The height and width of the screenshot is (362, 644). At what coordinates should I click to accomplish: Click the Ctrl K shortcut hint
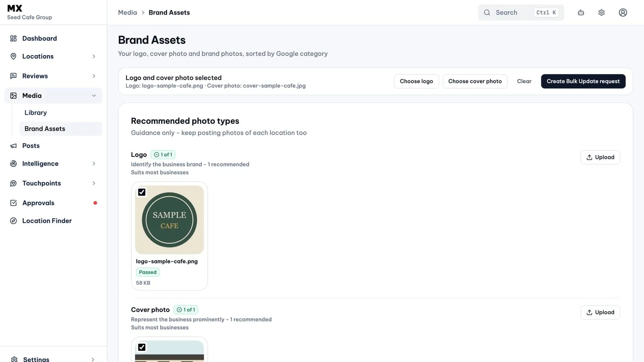click(x=546, y=12)
